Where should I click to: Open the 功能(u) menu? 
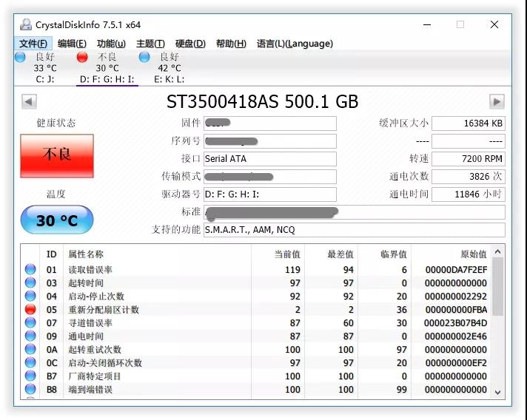click(111, 44)
